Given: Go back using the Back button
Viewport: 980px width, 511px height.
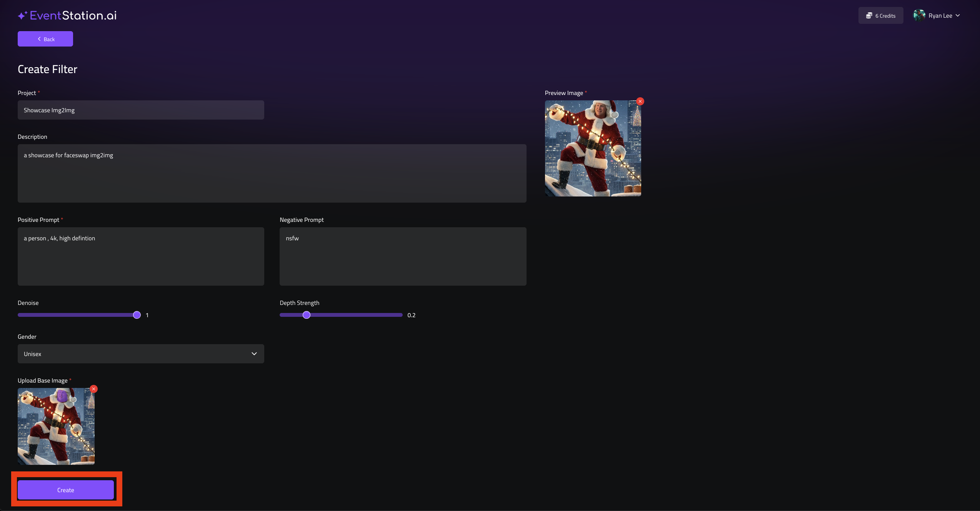Looking at the screenshot, I should (x=45, y=39).
